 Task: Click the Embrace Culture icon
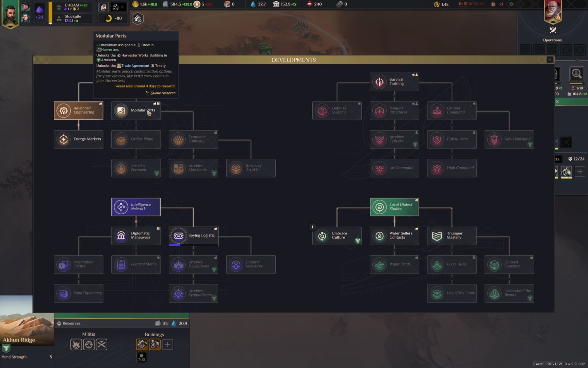[x=322, y=235]
